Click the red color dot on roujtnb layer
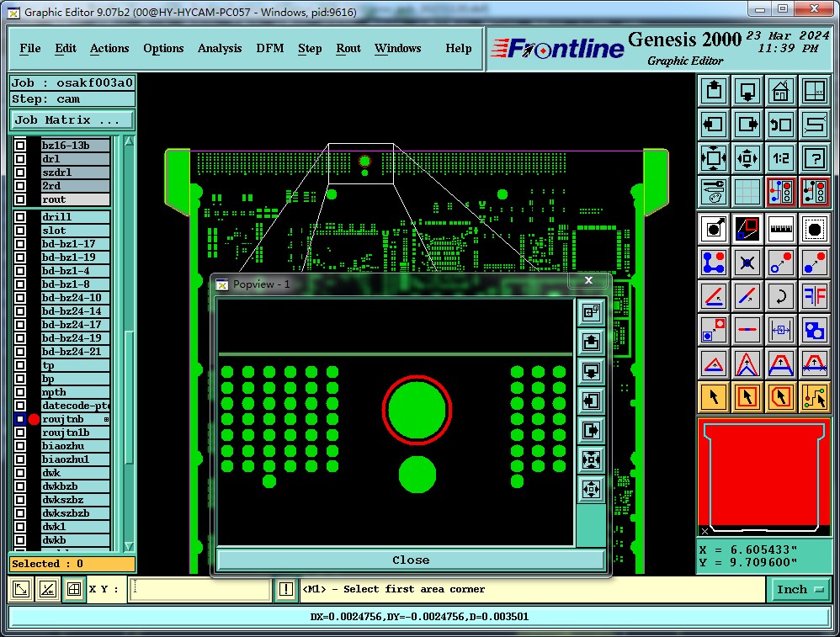The height and width of the screenshot is (637, 840). [x=34, y=419]
